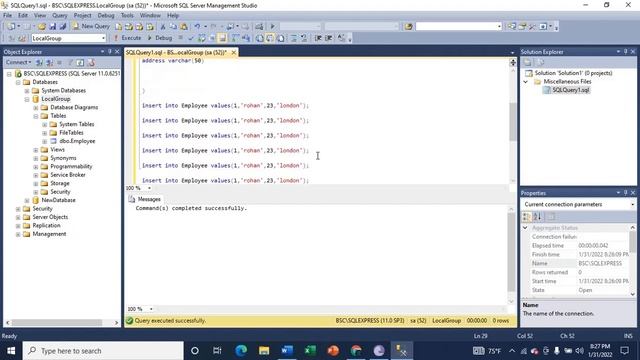Toggle Solution Explorer auto-hide pin
The image size is (640, 360).
625,52
